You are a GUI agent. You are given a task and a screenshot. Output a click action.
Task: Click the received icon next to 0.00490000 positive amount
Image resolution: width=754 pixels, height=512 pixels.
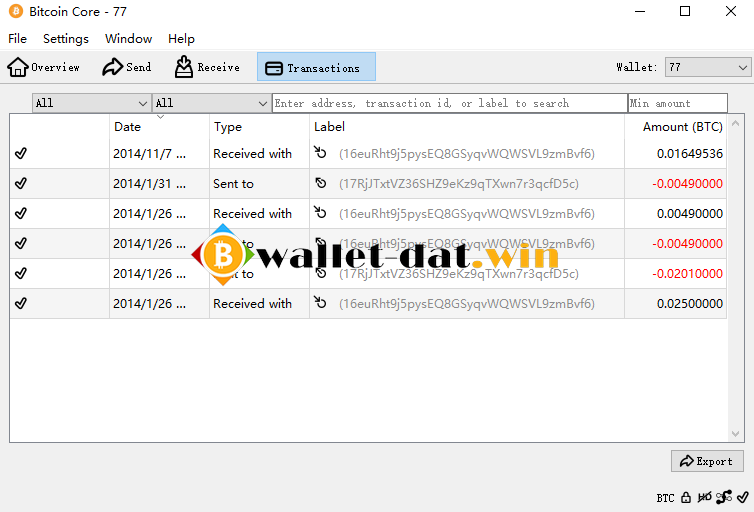pos(320,212)
